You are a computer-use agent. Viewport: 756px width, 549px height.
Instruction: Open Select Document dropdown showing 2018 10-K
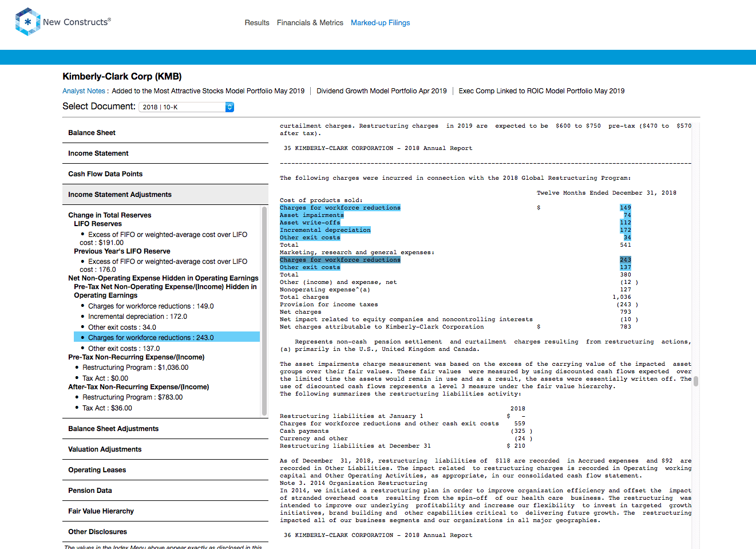pos(187,107)
